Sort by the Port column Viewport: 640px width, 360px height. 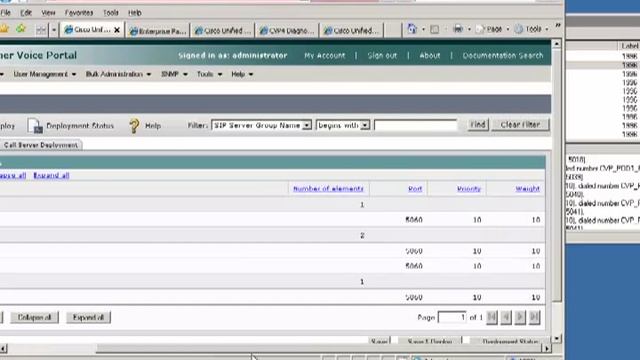[415, 189]
